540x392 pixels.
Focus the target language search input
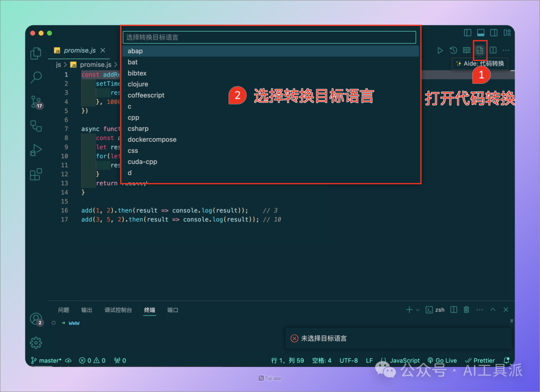269,37
